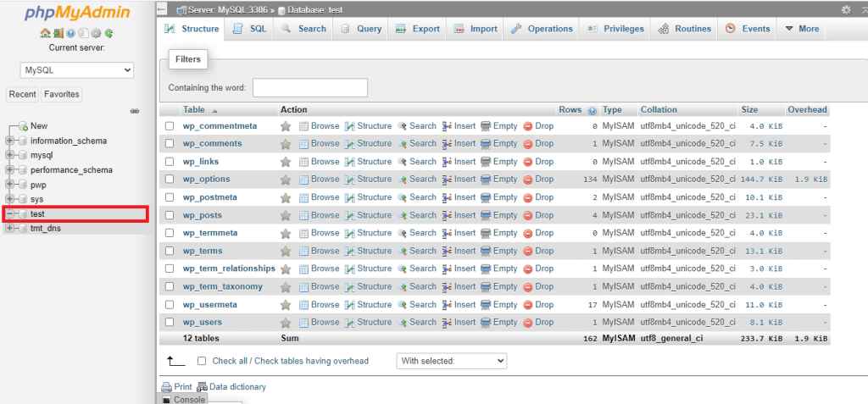Tick the wp_users row checkbox
Screen dimensions: 868x404
pyautogui.click(x=170, y=322)
